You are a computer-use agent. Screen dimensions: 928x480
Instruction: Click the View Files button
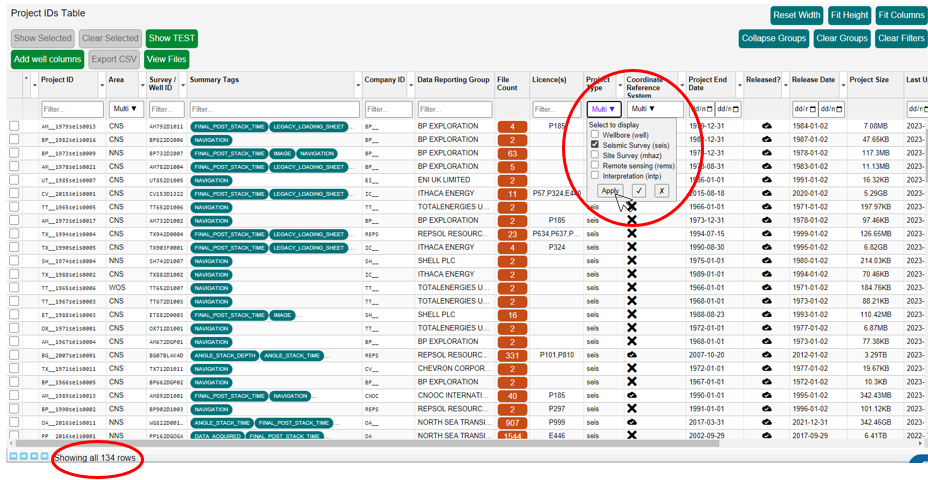click(x=167, y=59)
